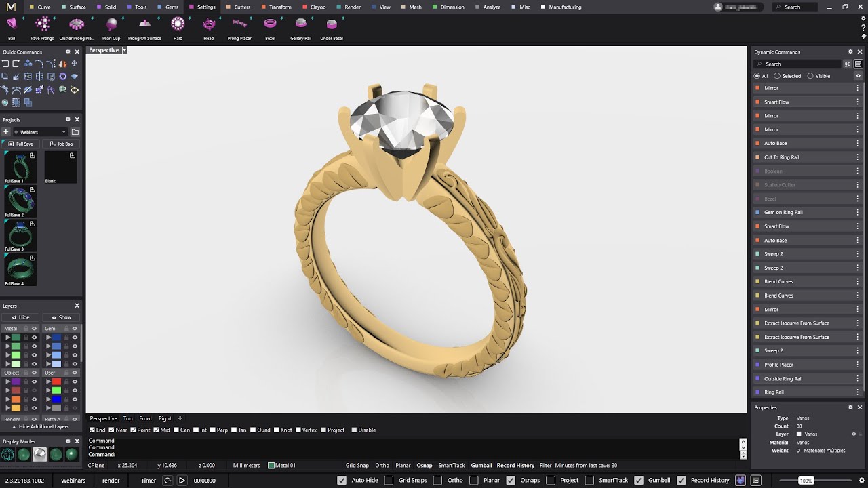The height and width of the screenshot is (488, 868).
Task: Open the Gallery Rail tool
Action: [x=300, y=28]
